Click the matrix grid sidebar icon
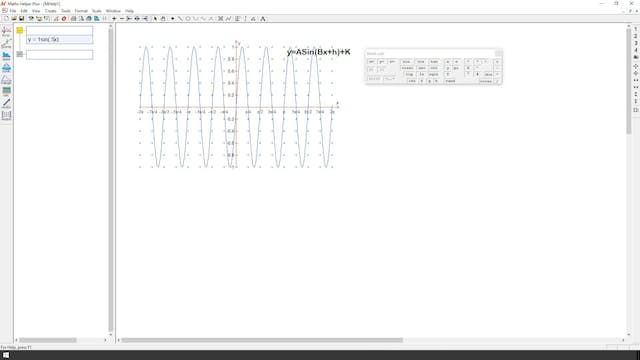This screenshot has width=640, height=360. pos(6,115)
